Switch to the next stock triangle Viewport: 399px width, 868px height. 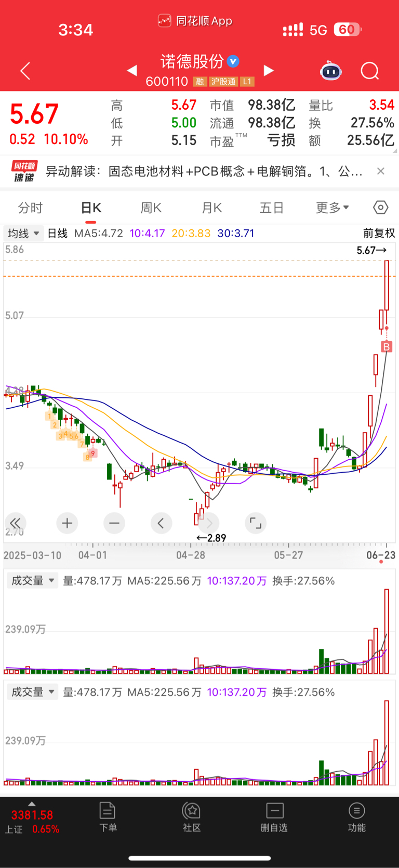[269, 70]
